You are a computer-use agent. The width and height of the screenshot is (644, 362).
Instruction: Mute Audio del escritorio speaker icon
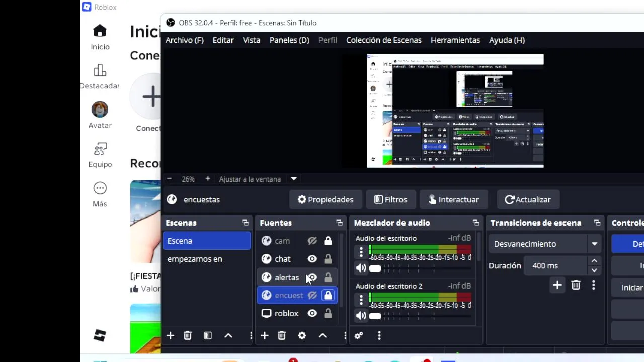[361, 268]
